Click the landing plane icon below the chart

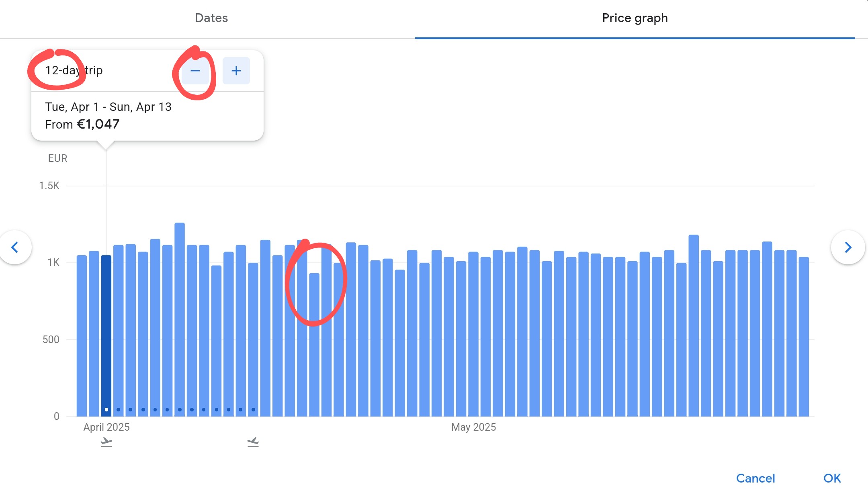click(253, 442)
